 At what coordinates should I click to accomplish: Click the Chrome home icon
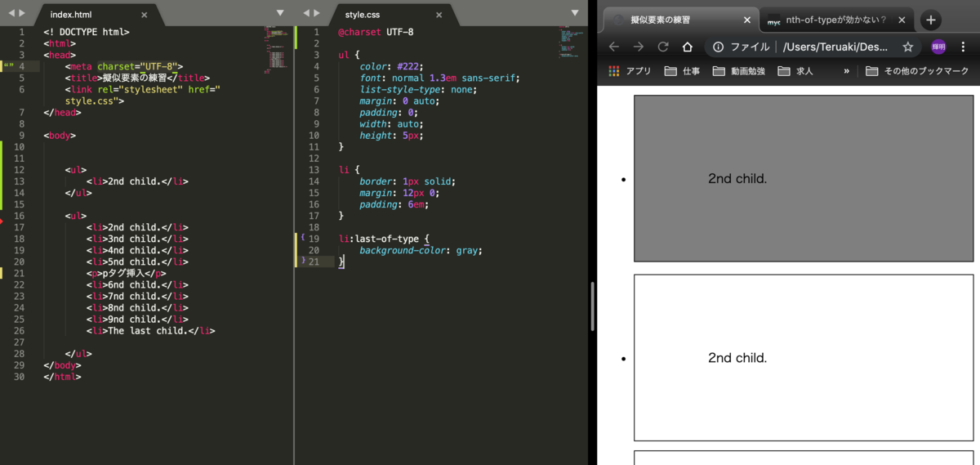(688, 47)
